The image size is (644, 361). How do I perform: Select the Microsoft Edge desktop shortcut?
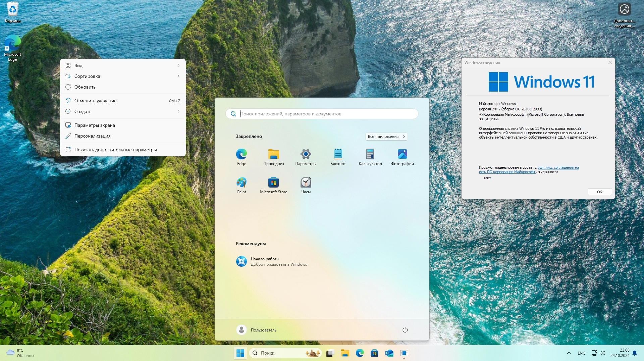(12, 48)
